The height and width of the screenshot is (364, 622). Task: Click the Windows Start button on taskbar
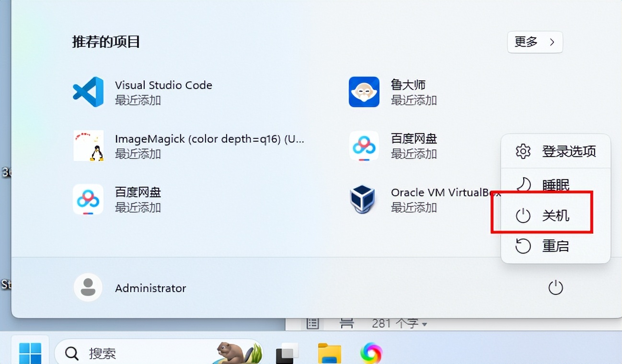(x=30, y=353)
